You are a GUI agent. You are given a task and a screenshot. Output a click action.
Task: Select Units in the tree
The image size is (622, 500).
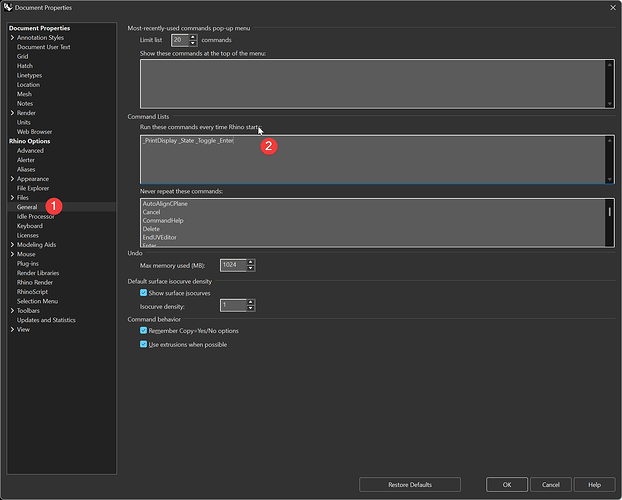[x=23, y=122]
